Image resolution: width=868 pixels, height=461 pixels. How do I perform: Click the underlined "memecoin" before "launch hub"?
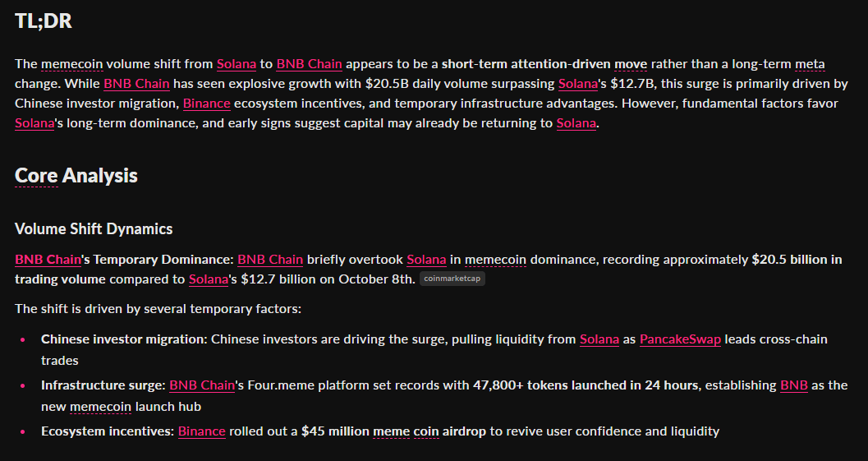tap(101, 407)
